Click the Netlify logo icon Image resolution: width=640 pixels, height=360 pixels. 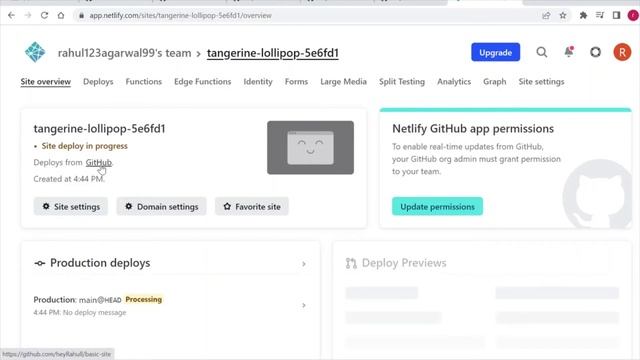coord(35,52)
